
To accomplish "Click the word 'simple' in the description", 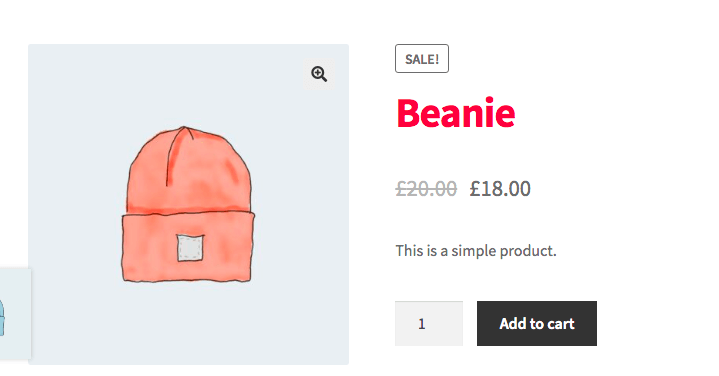I will (474, 251).
